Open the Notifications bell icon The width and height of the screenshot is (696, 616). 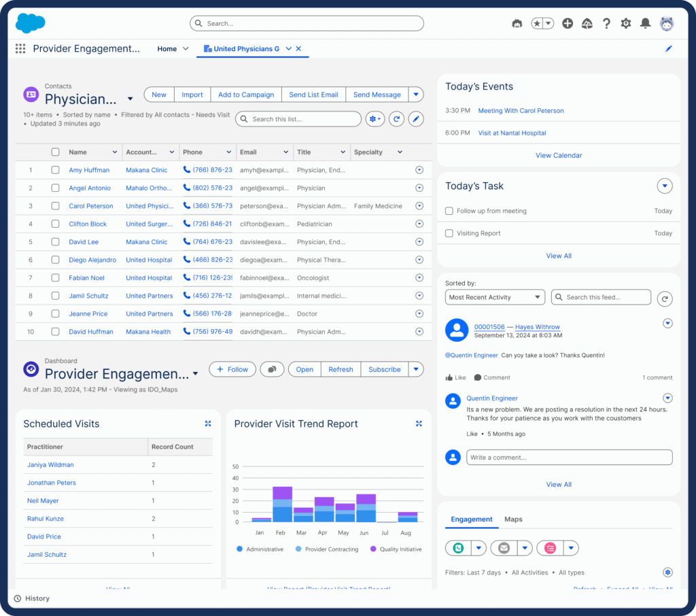(646, 23)
